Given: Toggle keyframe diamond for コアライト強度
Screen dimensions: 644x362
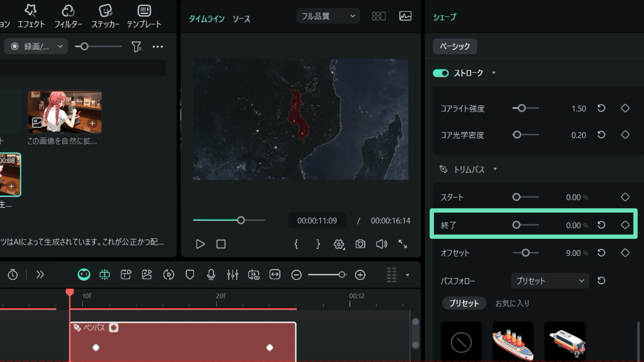Looking at the screenshot, I should (625, 108).
